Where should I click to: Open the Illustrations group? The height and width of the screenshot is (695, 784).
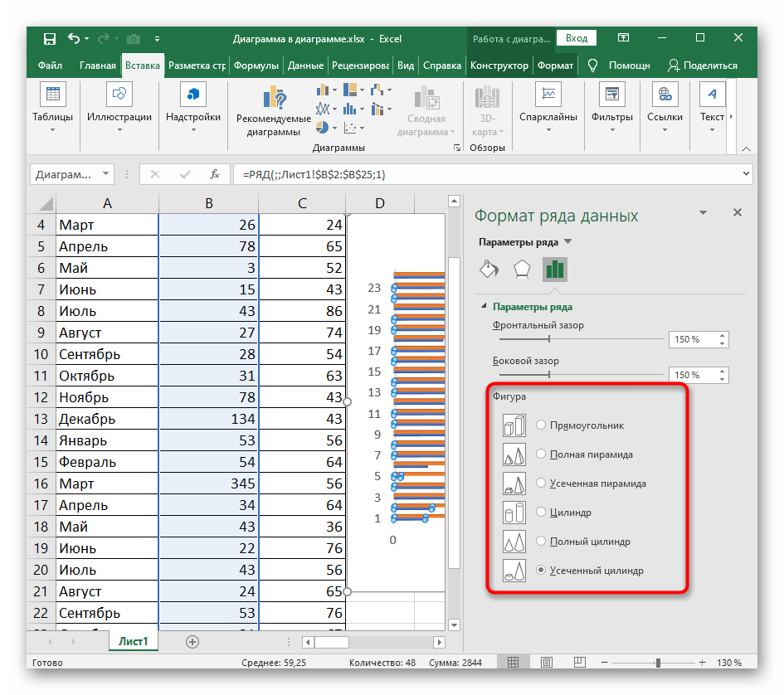click(119, 95)
